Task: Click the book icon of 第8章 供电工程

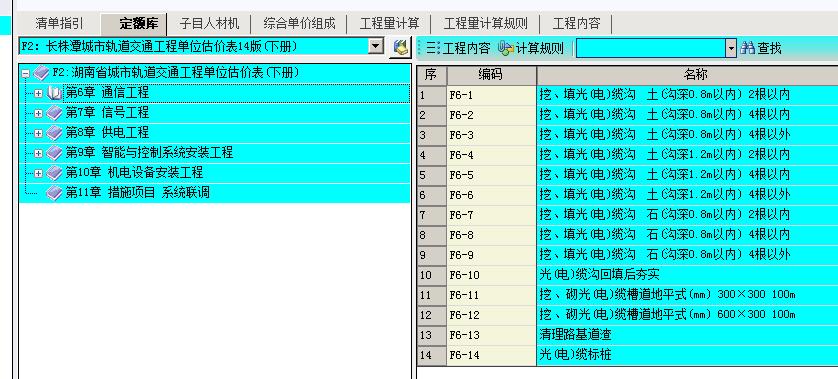Action: point(54,133)
